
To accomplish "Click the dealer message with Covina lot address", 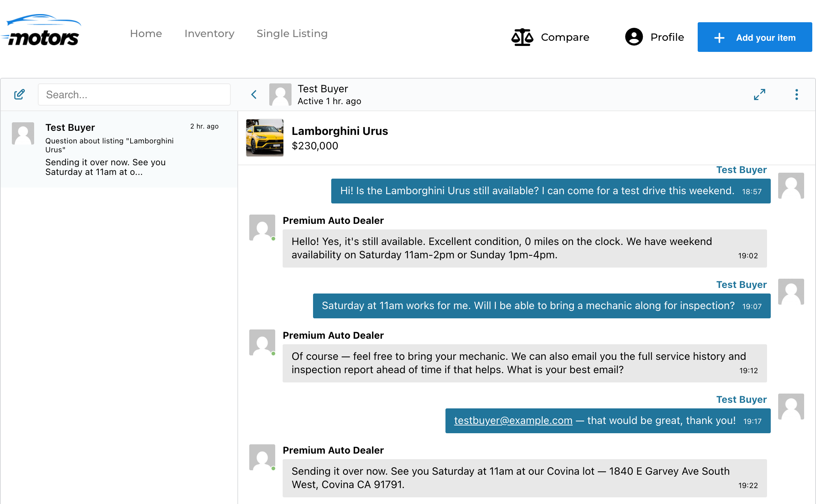I will coord(524,478).
